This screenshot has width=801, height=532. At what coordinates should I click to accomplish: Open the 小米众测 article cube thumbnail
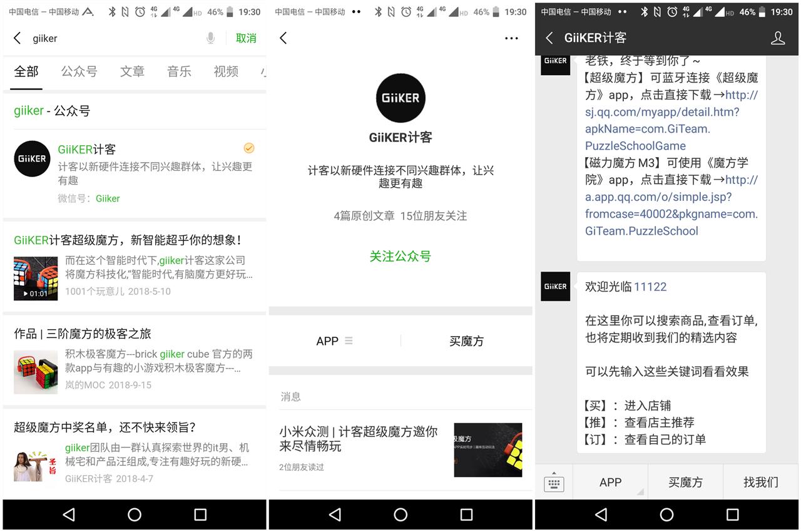pos(488,449)
